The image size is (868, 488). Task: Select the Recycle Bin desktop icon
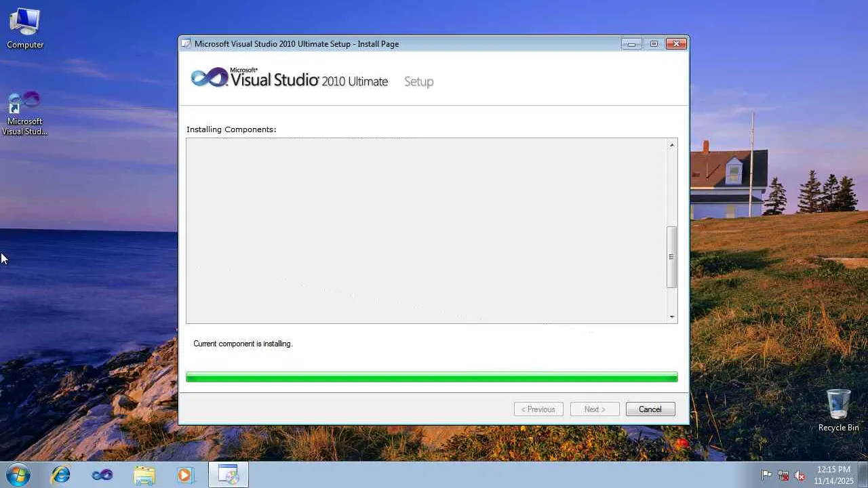pos(838,411)
